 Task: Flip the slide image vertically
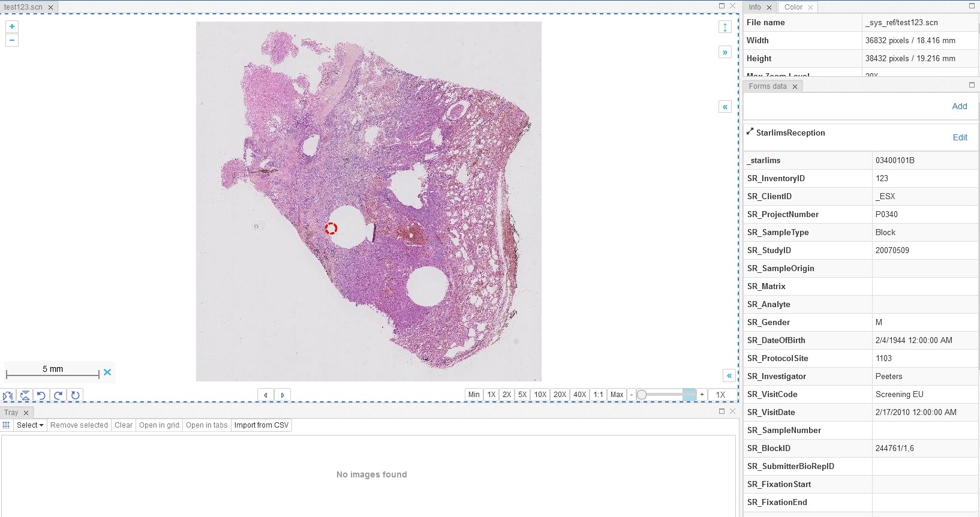coord(25,395)
